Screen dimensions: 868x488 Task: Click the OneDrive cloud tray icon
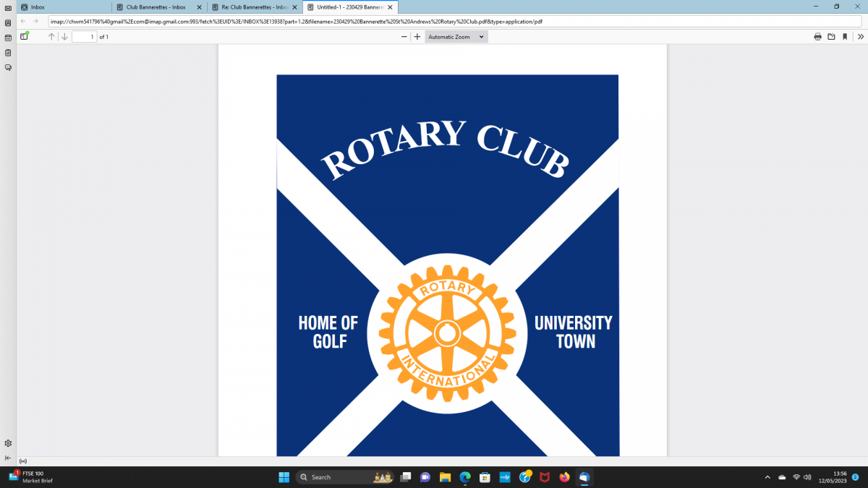(x=782, y=477)
